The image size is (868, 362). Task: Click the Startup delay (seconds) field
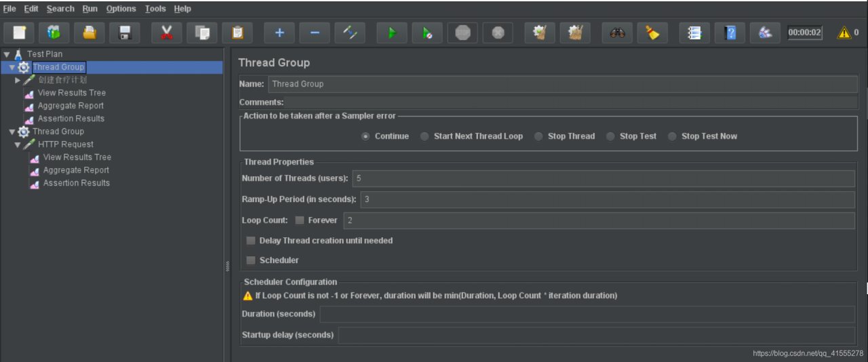[x=597, y=335]
